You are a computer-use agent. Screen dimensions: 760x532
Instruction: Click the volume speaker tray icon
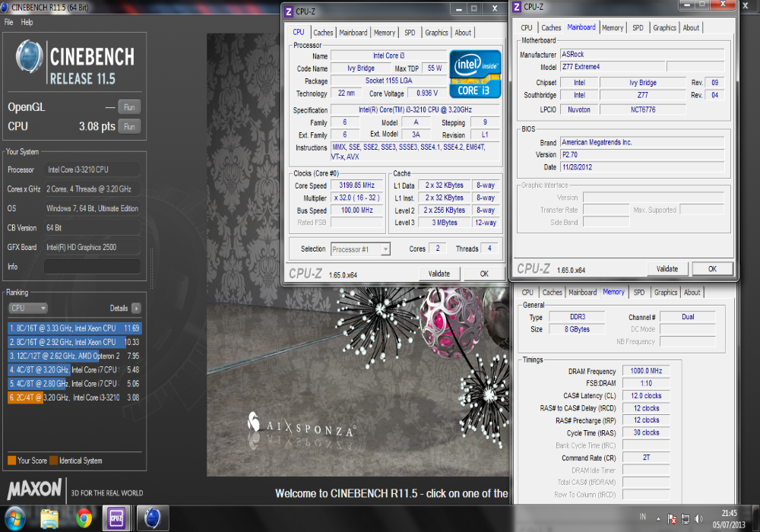tap(698, 519)
